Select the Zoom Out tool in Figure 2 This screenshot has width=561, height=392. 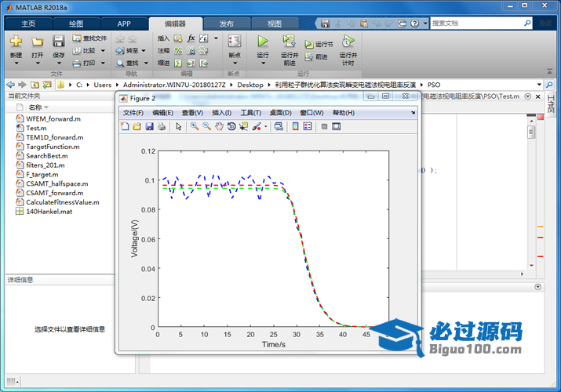pos(207,126)
